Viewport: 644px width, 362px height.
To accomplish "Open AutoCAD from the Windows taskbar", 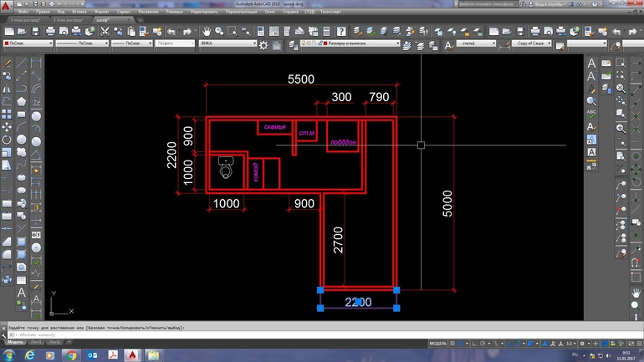I will tap(132, 355).
